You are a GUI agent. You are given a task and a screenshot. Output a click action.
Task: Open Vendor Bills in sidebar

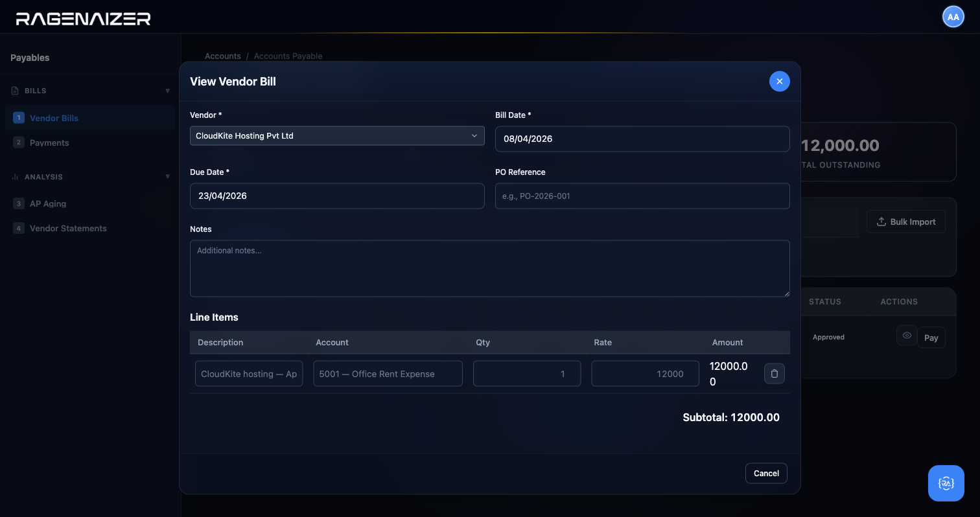(x=90, y=118)
